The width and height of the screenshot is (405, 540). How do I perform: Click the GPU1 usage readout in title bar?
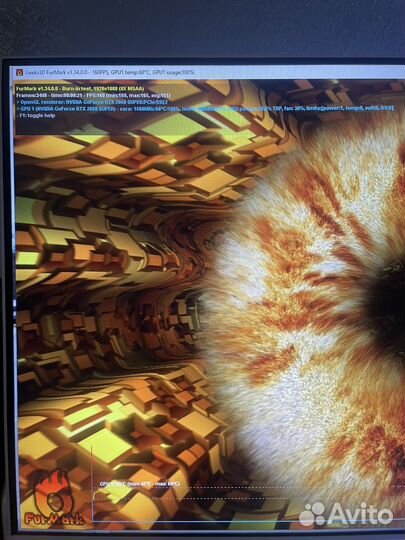point(173,72)
